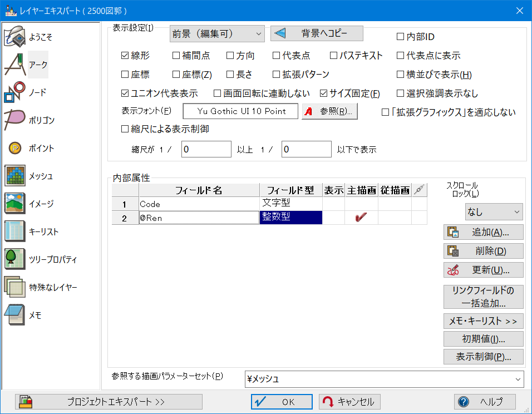532x414 pixels.
Task: Select the メモ (Memo) sidebar icon
Action: (14, 315)
